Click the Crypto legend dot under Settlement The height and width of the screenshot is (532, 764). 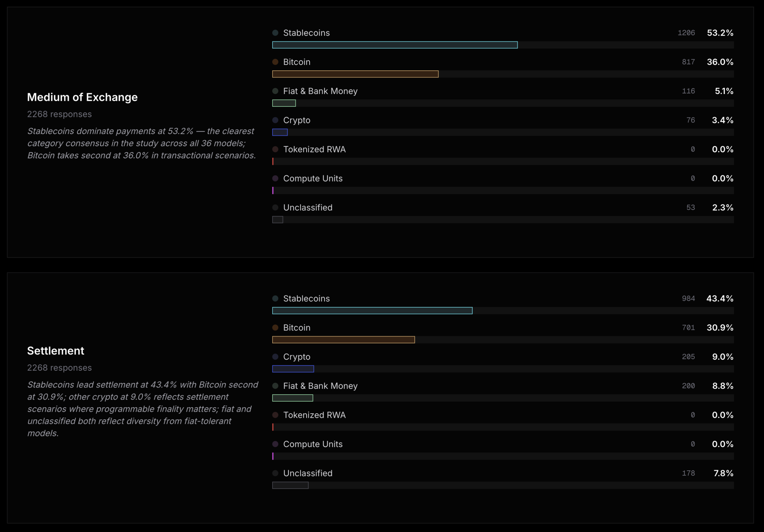coord(275,356)
